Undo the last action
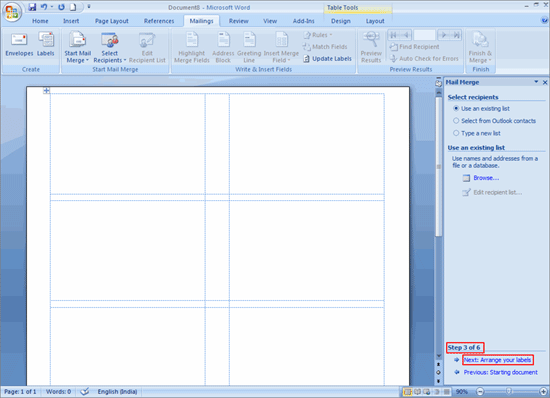The width and height of the screenshot is (550, 398). click(x=44, y=7)
